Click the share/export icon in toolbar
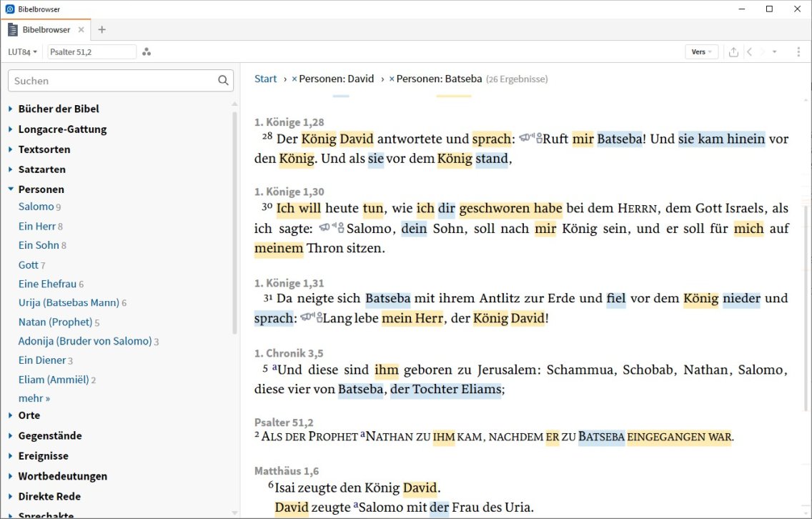The width and height of the screenshot is (812, 519). (x=733, y=51)
